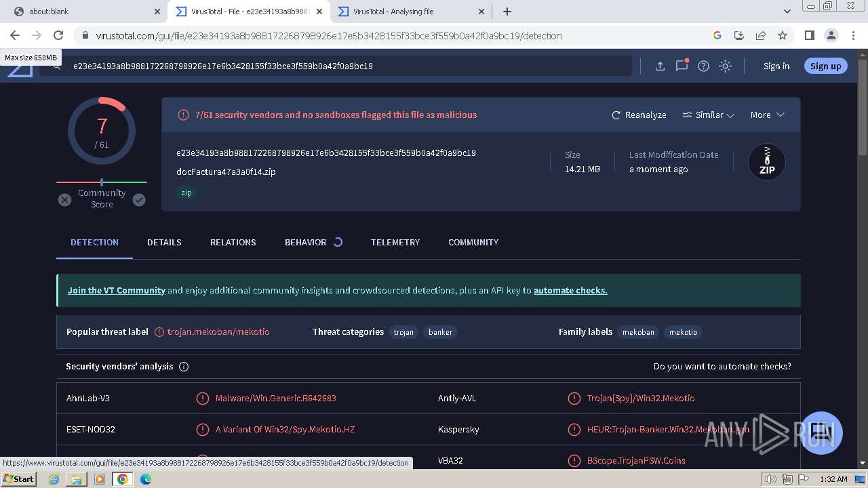Click the community score downvote X icon
The image size is (868, 488).
click(x=64, y=200)
